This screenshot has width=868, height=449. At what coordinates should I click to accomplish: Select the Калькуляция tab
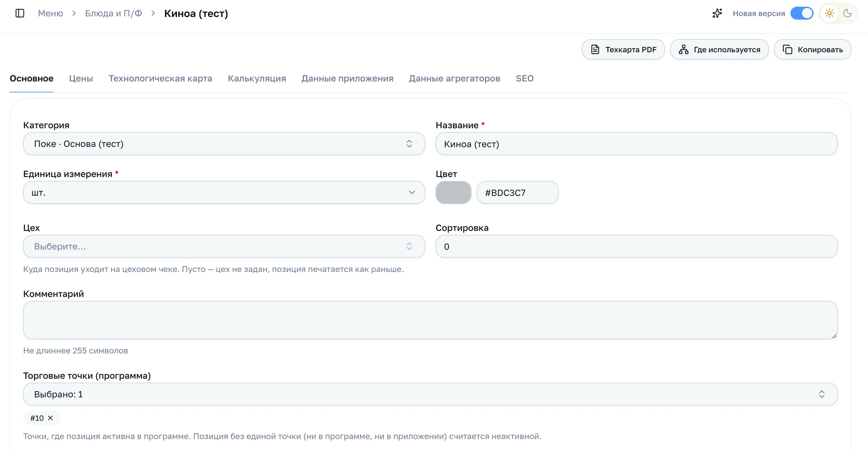257,79
